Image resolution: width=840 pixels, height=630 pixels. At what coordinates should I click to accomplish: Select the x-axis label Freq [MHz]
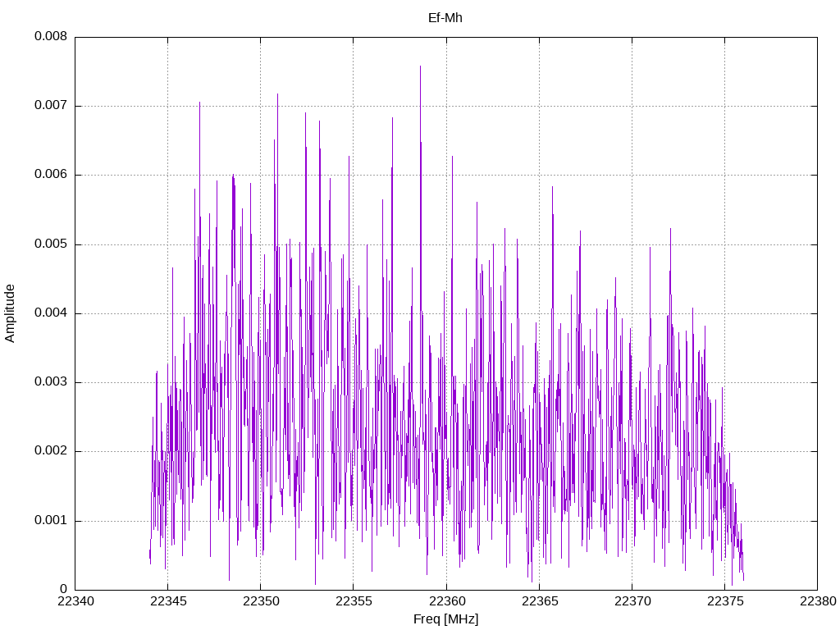[445, 619]
